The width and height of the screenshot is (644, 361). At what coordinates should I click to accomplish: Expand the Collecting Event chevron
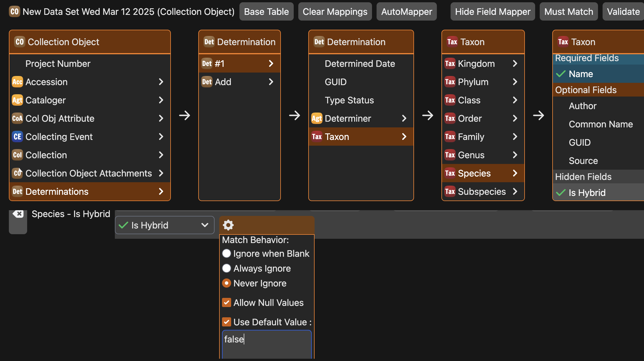click(161, 137)
